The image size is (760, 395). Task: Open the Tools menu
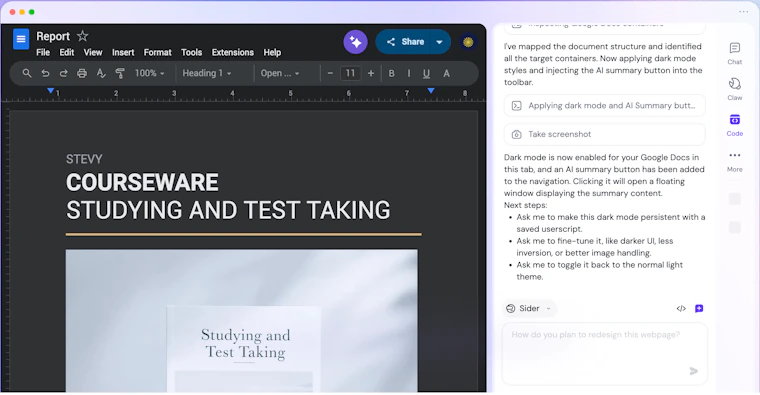[191, 52]
